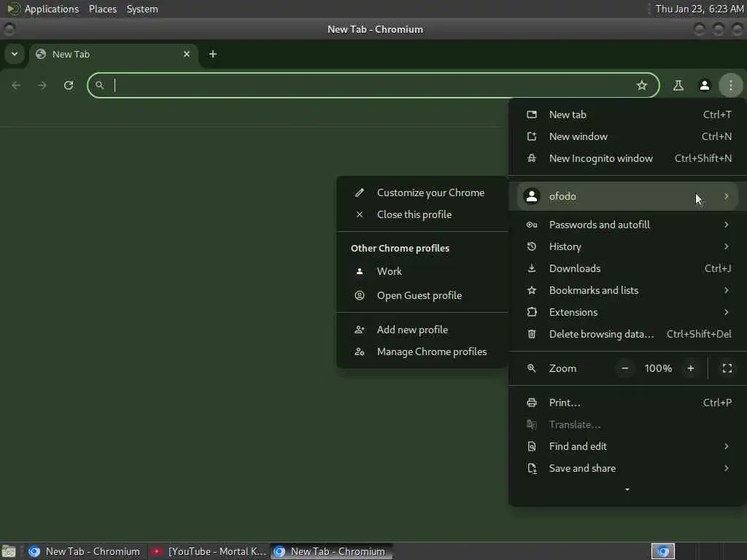The image size is (747, 560).
Task: Expand Passwords and autofill submenu
Action: (628, 225)
